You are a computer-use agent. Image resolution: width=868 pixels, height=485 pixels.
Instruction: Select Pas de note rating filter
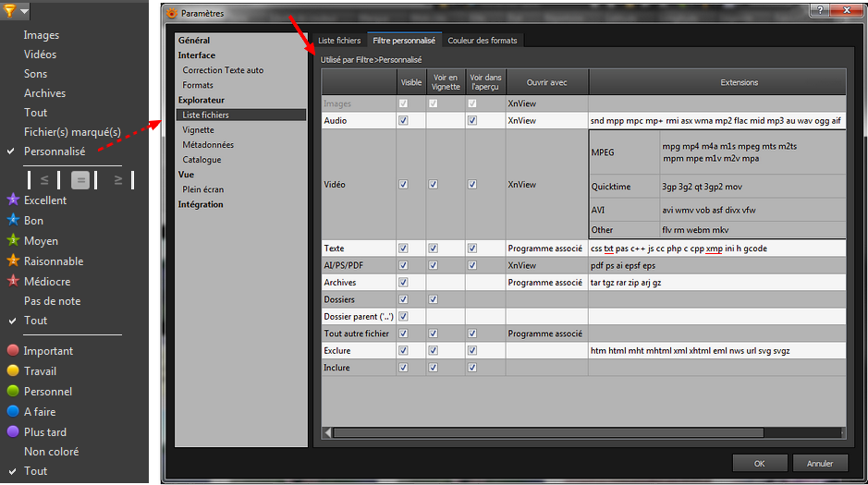tap(52, 301)
